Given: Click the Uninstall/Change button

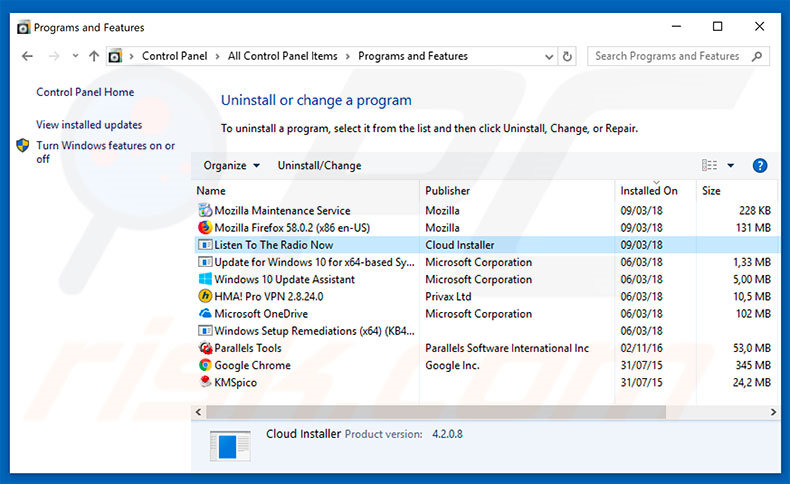Looking at the screenshot, I should (x=319, y=165).
